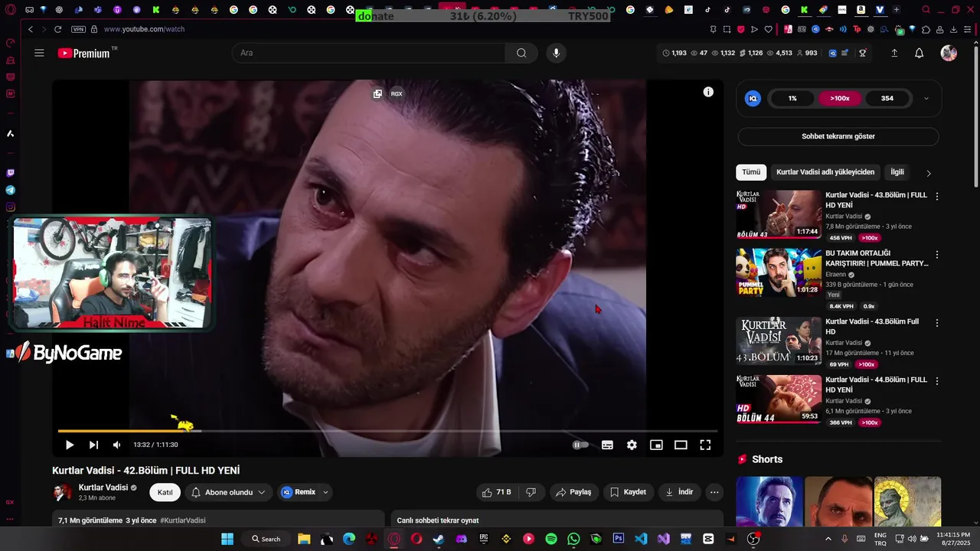This screenshot has width=980, height=551.
Task: Show hidden system tray icons
Action: pos(828,539)
